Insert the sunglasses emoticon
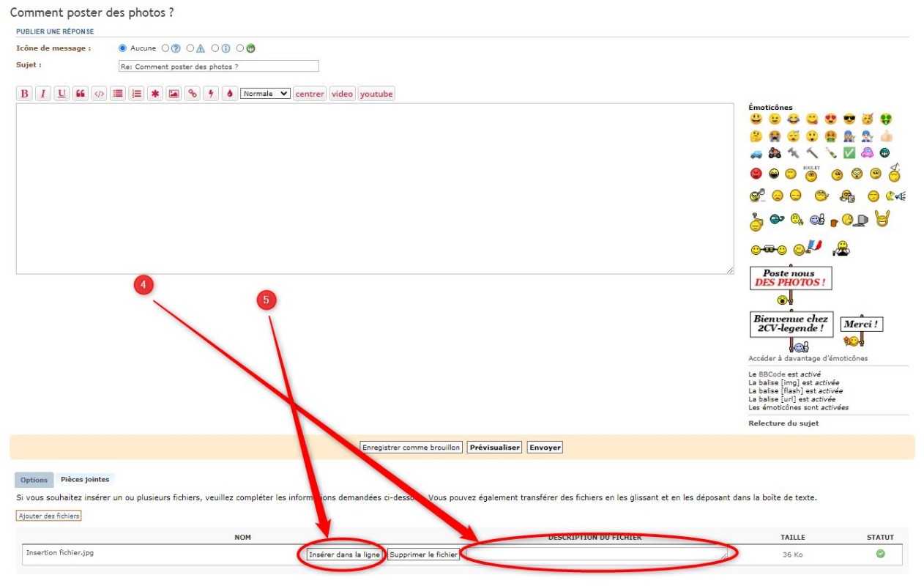Screen dimensions: 924x586 coord(849,119)
